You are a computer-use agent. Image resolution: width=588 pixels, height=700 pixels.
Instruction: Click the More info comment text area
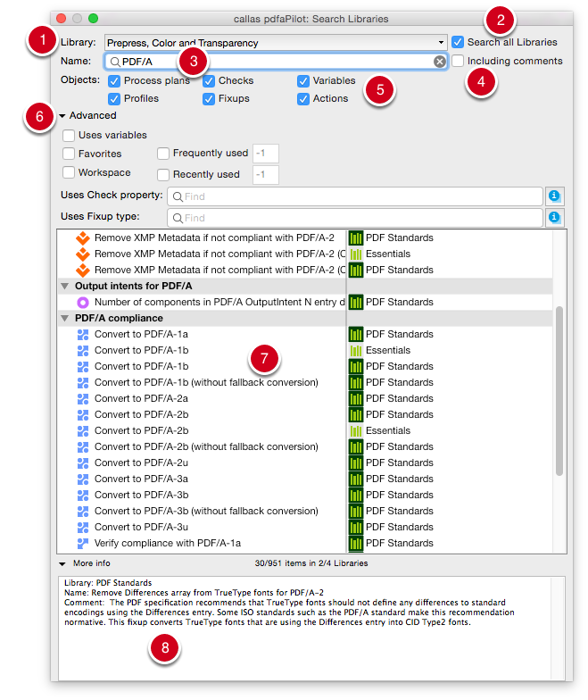tap(311, 629)
